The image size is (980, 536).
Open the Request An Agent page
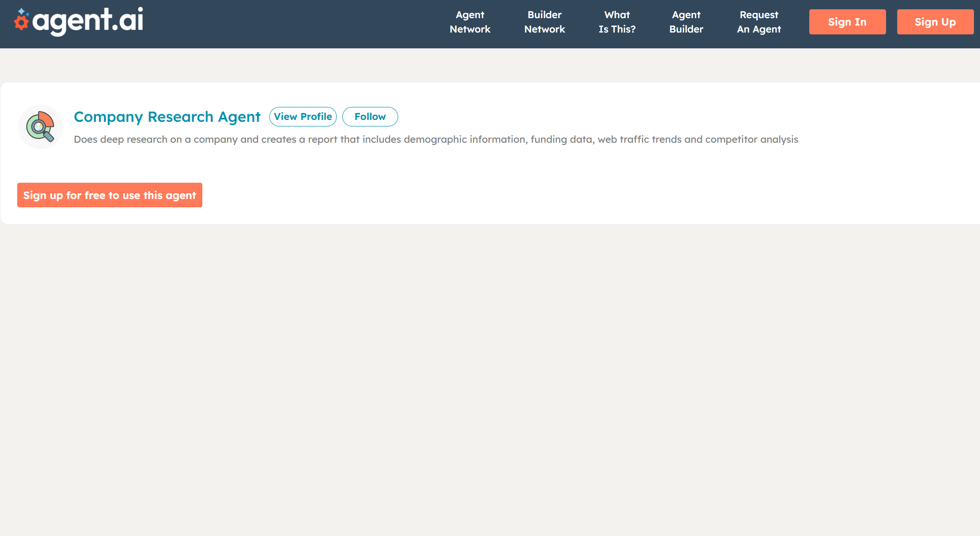(759, 22)
